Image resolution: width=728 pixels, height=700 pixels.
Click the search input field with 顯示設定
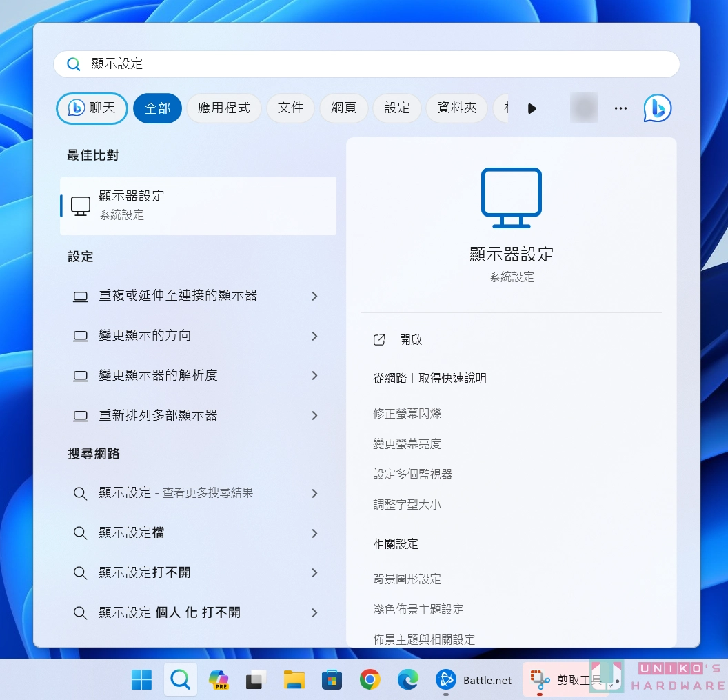point(367,63)
